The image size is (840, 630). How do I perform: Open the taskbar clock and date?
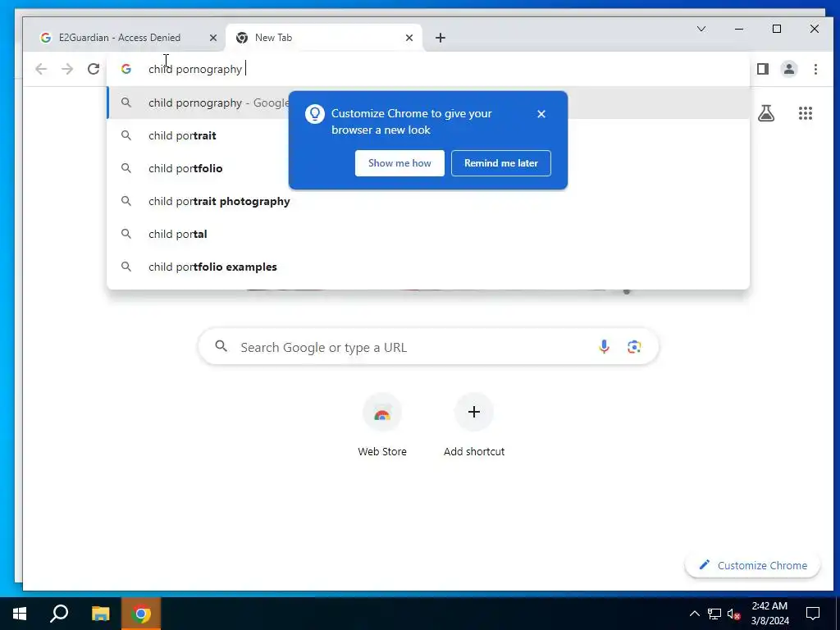(x=769, y=614)
